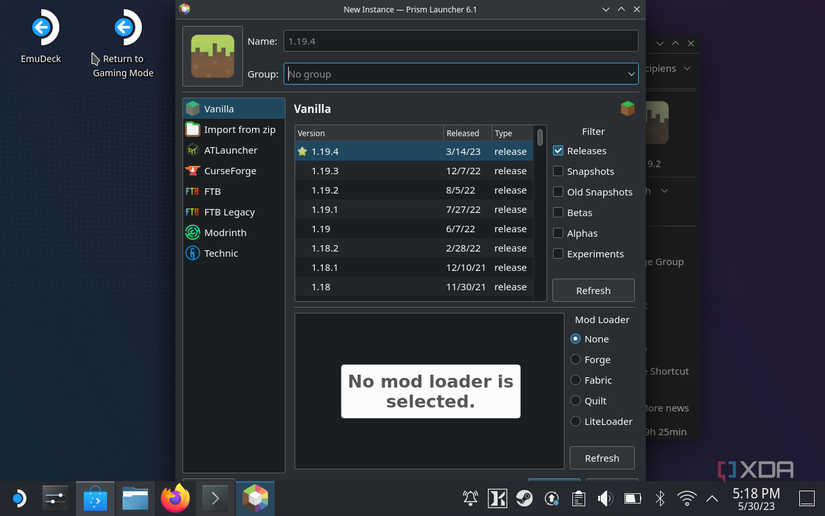This screenshot has width=825, height=516.
Task: Select Modrinth modpack source
Action: [234, 232]
